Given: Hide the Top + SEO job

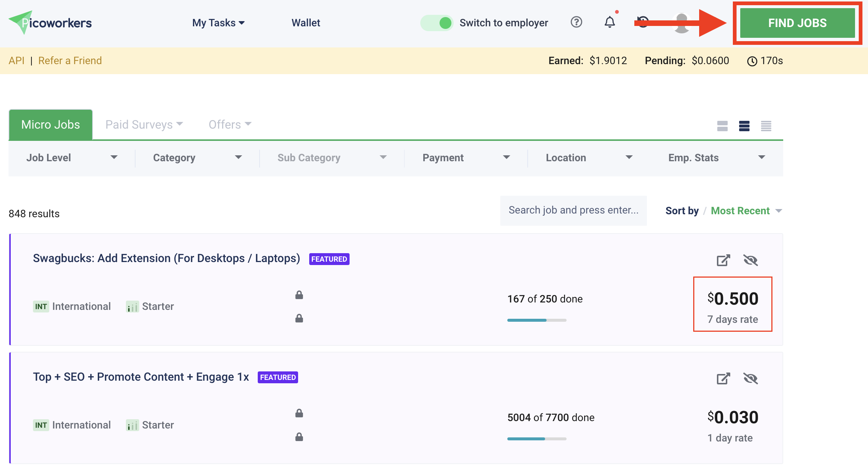Looking at the screenshot, I should tap(750, 378).
